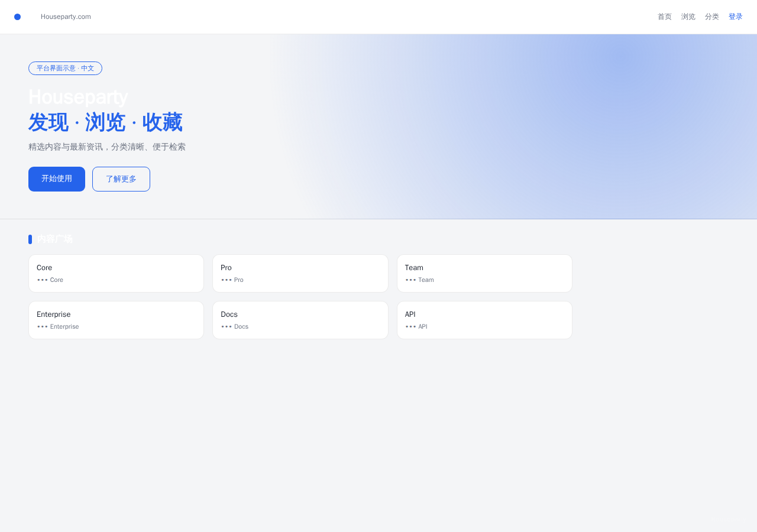This screenshot has width=757, height=532.
Task: Click the 内容广场 section heading
Action: coord(54,239)
